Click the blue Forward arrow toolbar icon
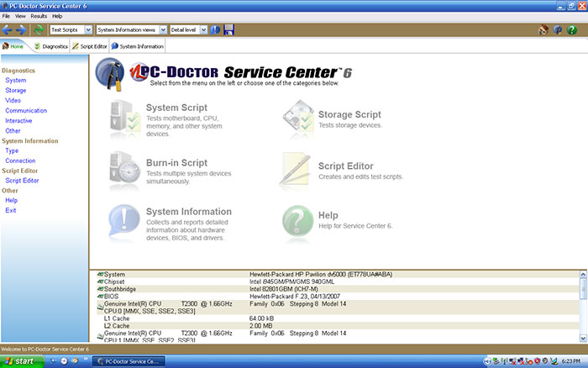This screenshot has width=588, height=368. [21, 29]
